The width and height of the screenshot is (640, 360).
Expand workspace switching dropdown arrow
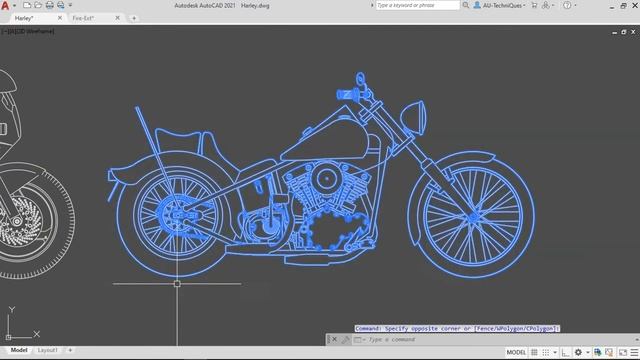[x=588, y=353]
